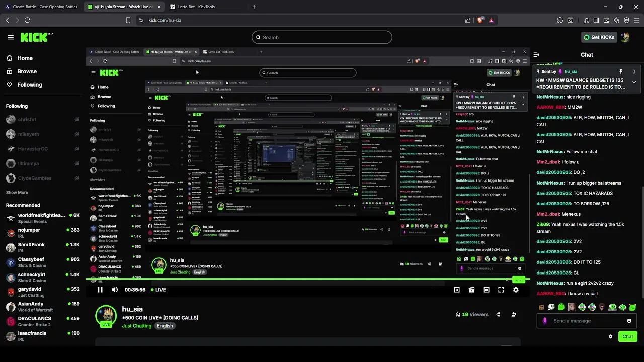Open HarvesterGG followed channel

click(x=43, y=149)
